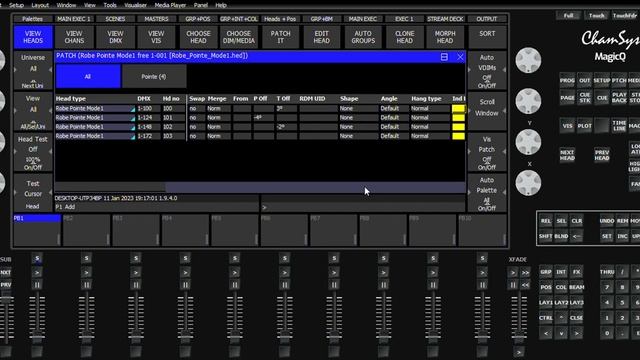Image resolution: width=640 pixels, height=360 pixels.
Task: Maximize the PATCH window using its title icon
Action: (444, 57)
